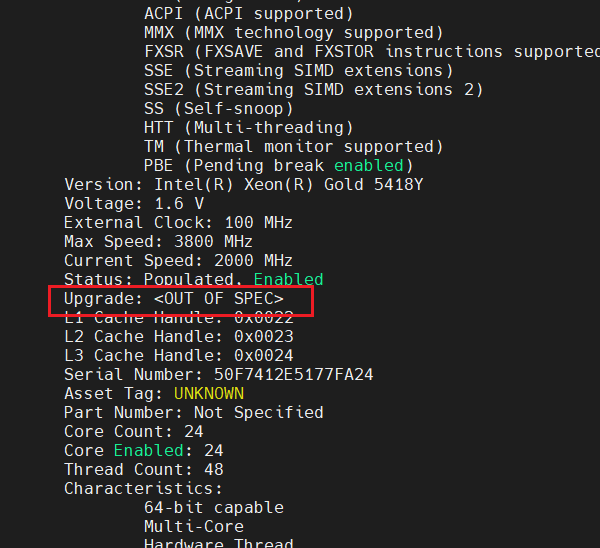Click the HTT (Multi-threading) flag line

(248, 128)
